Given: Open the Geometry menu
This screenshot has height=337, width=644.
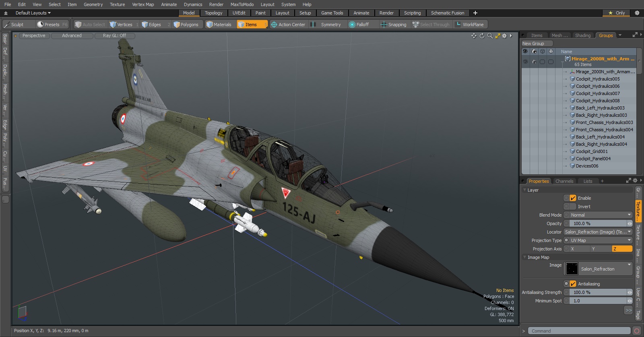Looking at the screenshot, I should 93,4.
